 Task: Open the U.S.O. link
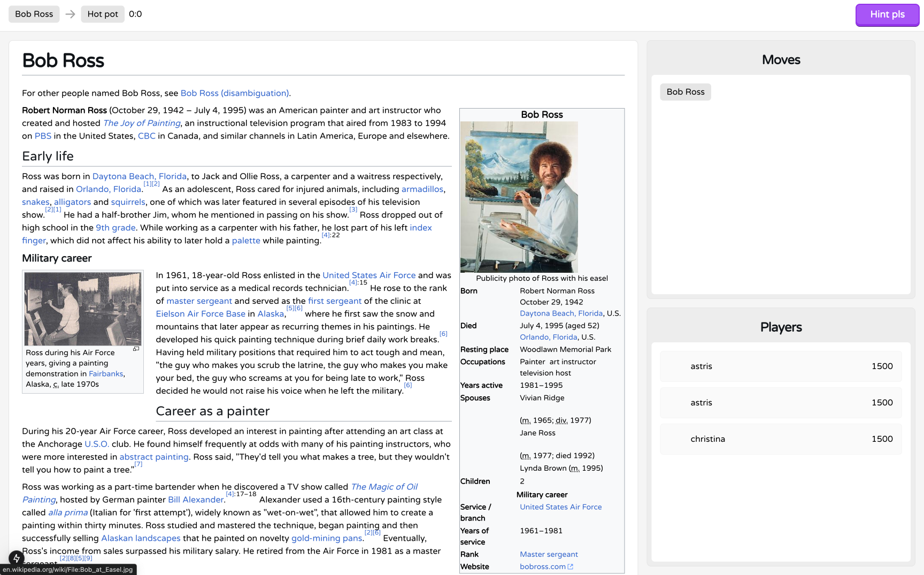point(97,444)
